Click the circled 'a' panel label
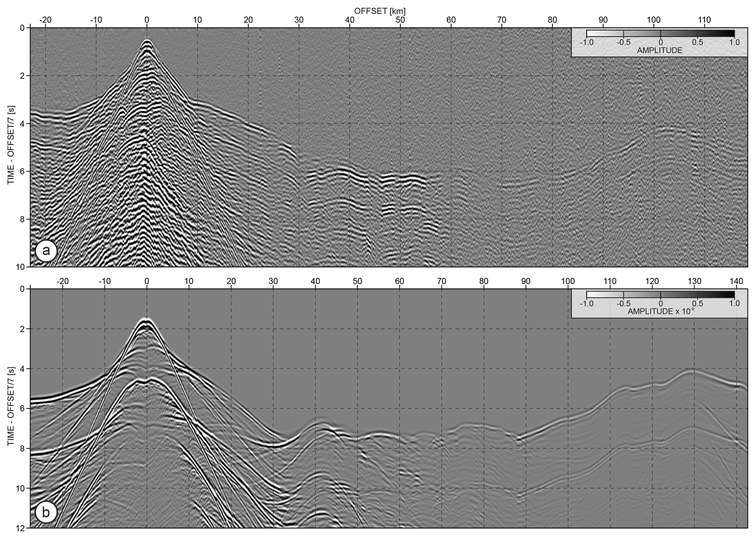Image resolution: width=756 pixels, height=539 pixels. tap(46, 251)
